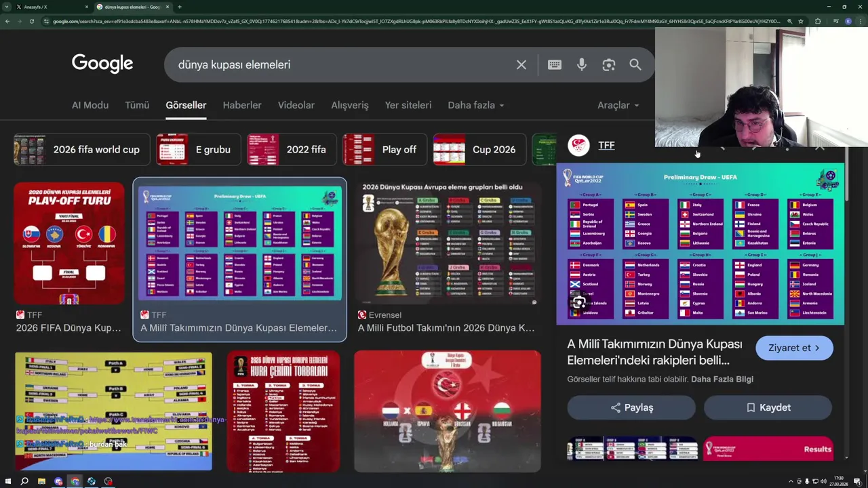Open new browser tab with plus icon

pyautogui.click(x=179, y=7)
